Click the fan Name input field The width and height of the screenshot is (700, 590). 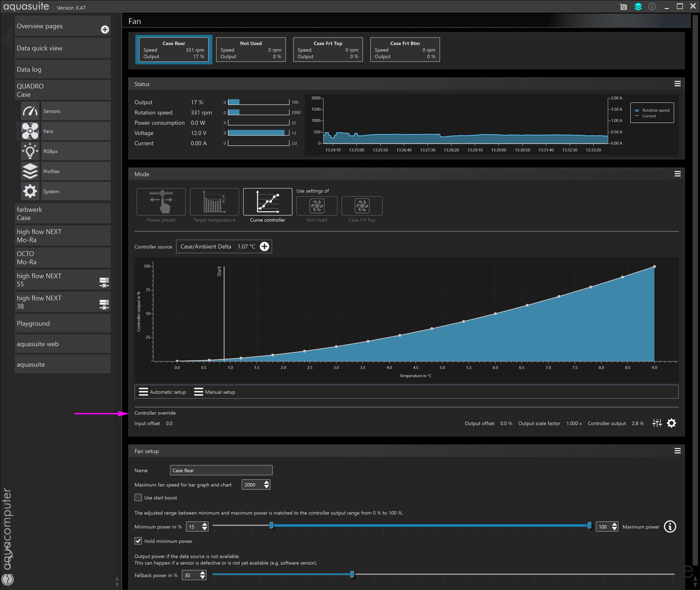click(x=221, y=470)
